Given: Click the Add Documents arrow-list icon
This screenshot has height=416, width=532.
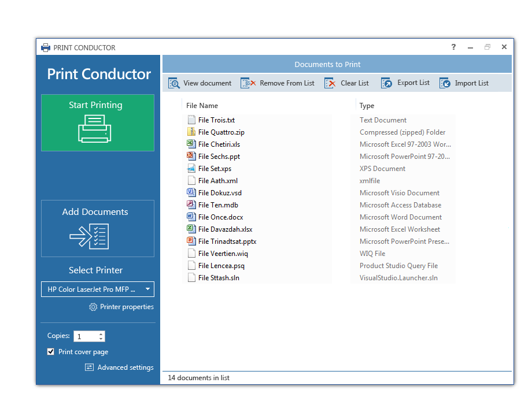Looking at the screenshot, I should 89,236.
